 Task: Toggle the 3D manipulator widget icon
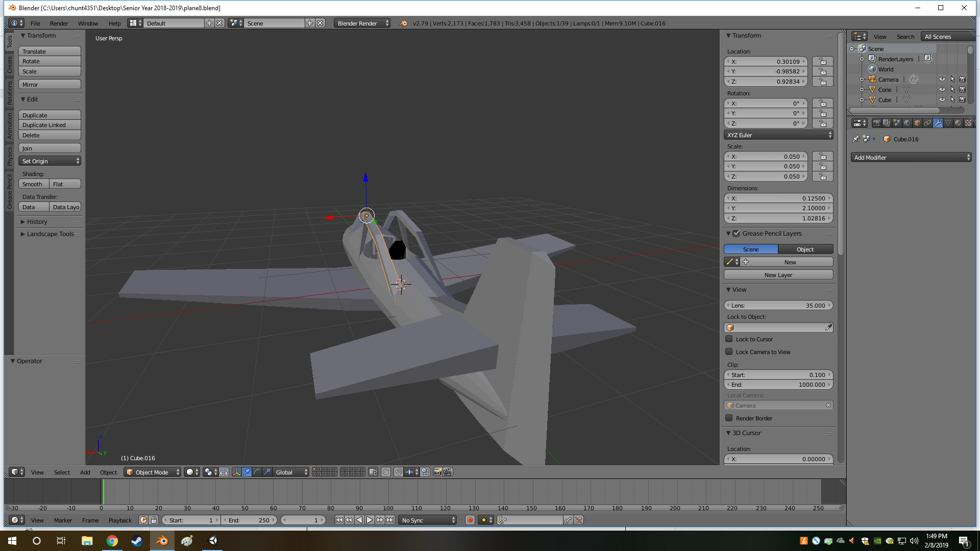236,472
